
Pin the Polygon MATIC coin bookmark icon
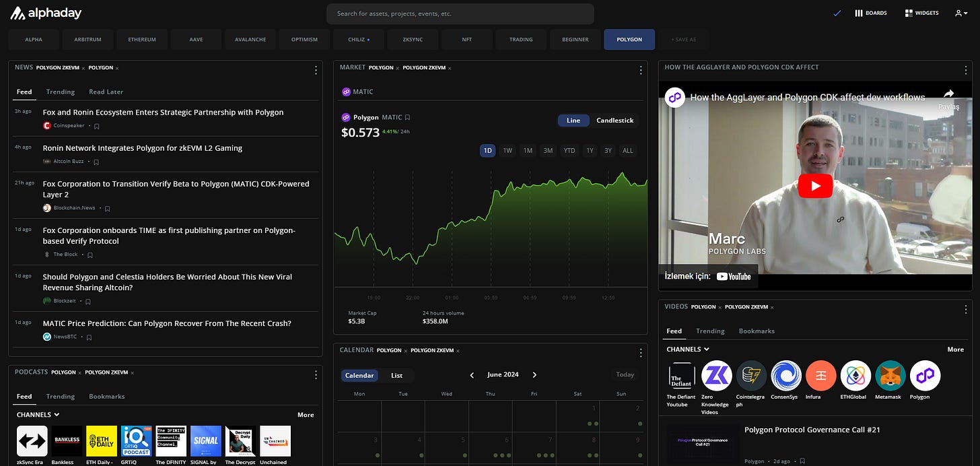[x=407, y=118]
